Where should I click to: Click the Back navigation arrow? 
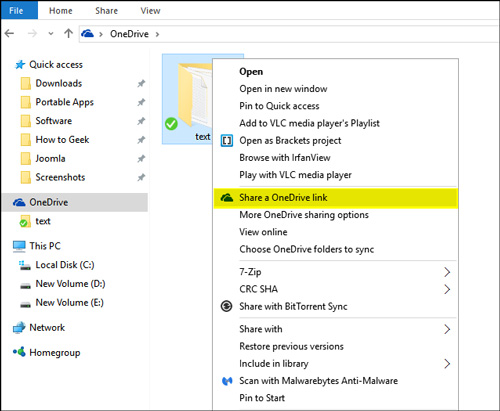(9, 33)
